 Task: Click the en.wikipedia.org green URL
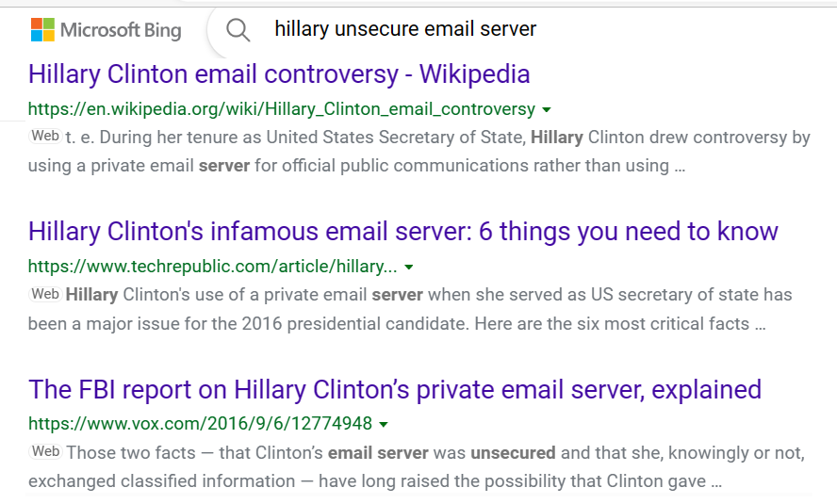point(281,108)
